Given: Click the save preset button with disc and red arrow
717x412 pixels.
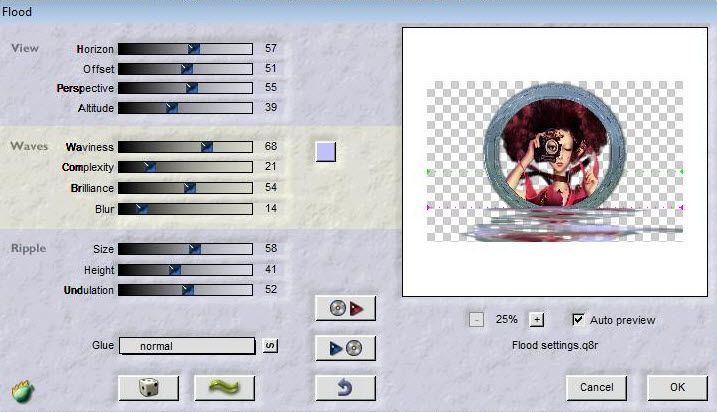Looking at the screenshot, I should click(345, 308).
